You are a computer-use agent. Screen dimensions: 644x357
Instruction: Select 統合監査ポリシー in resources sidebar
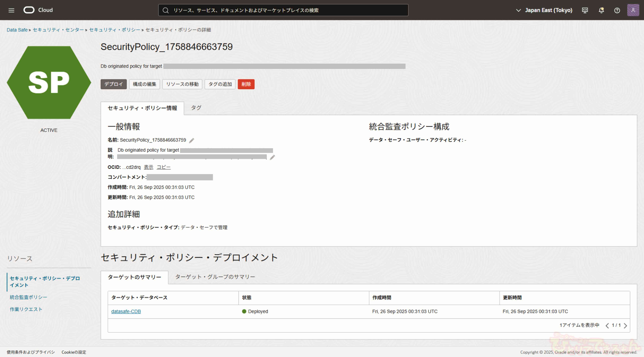[29, 297]
